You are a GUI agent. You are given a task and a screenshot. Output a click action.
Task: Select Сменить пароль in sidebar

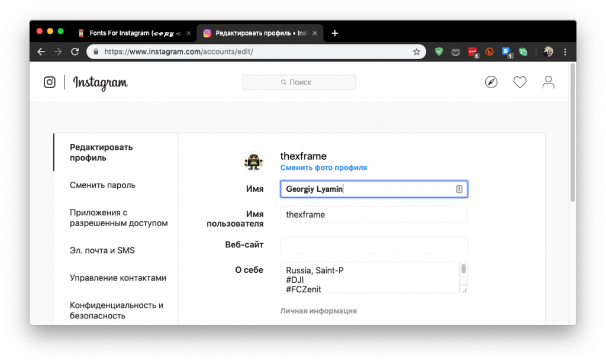coord(102,185)
